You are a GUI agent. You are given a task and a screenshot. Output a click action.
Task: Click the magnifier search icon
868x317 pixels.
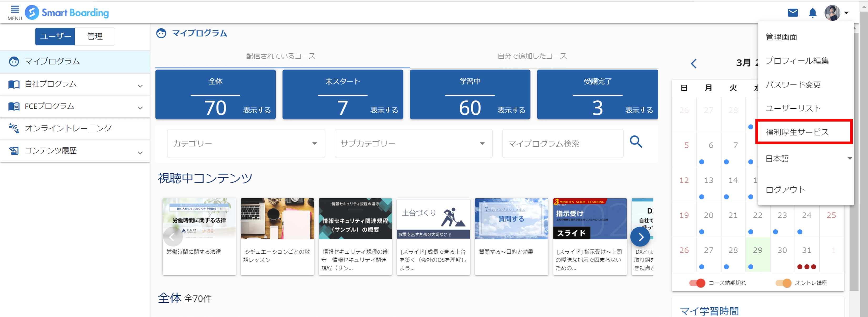coord(636,142)
